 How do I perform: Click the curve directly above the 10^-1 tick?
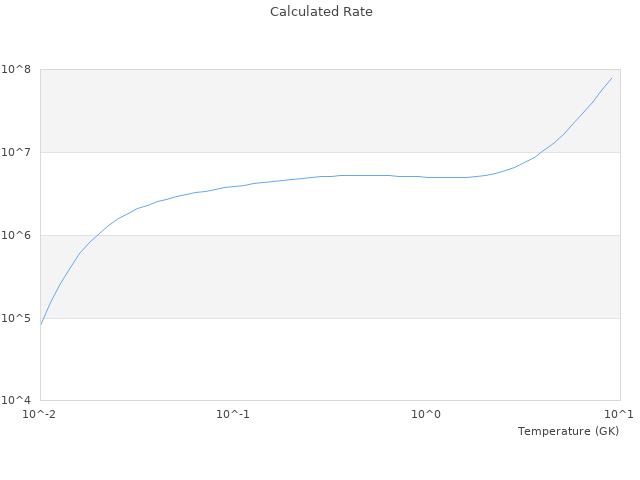(233, 186)
